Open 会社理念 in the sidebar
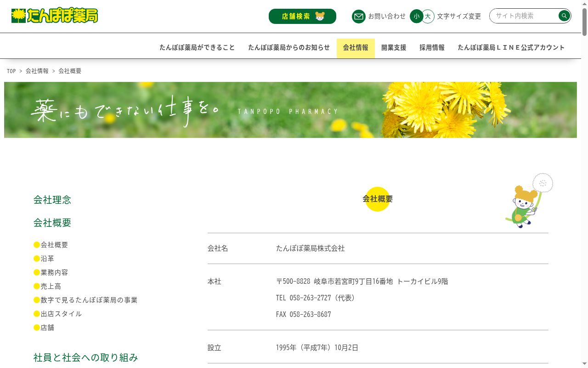This screenshot has width=588, height=368. point(52,200)
